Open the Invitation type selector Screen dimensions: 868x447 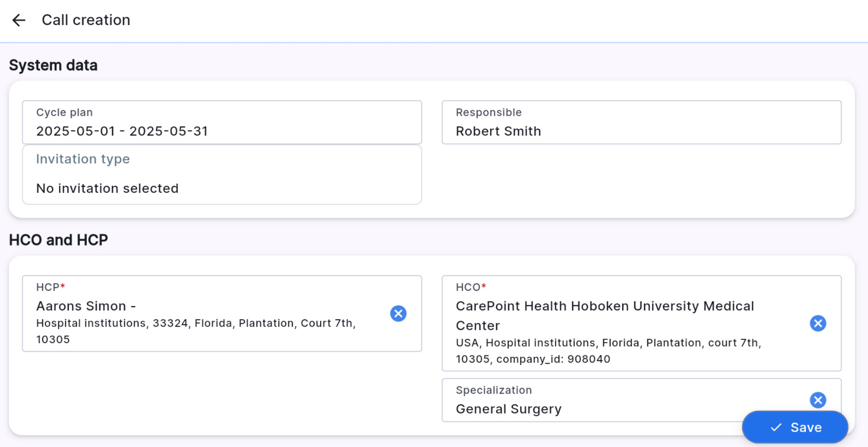[x=222, y=175]
